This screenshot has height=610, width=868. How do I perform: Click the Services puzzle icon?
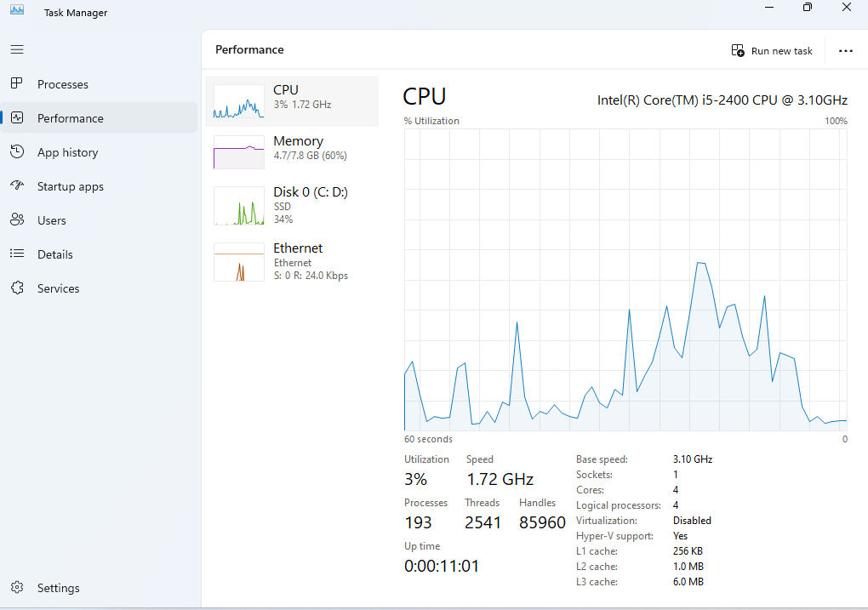coord(17,288)
